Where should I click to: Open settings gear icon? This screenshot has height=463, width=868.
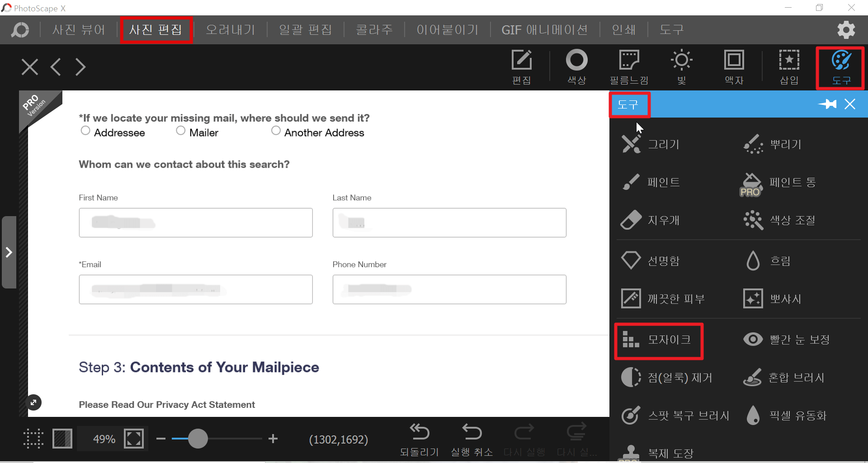(846, 30)
